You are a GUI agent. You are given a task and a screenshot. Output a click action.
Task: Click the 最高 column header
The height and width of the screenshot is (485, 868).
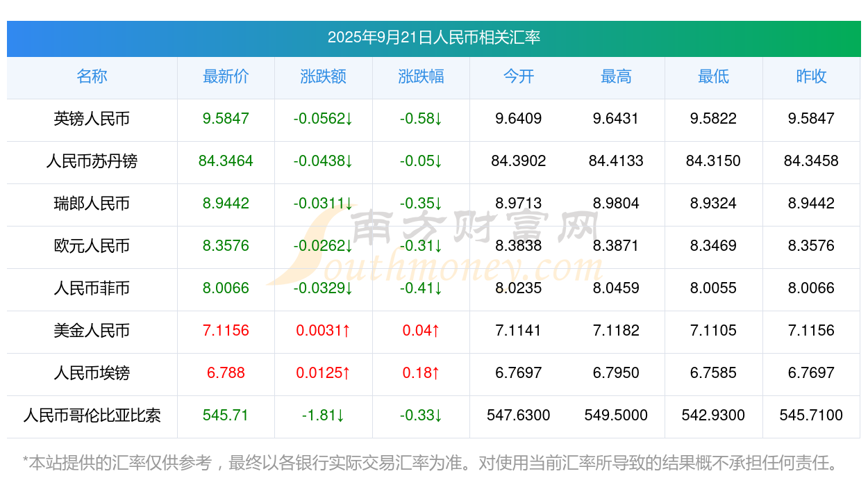tap(616, 76)
